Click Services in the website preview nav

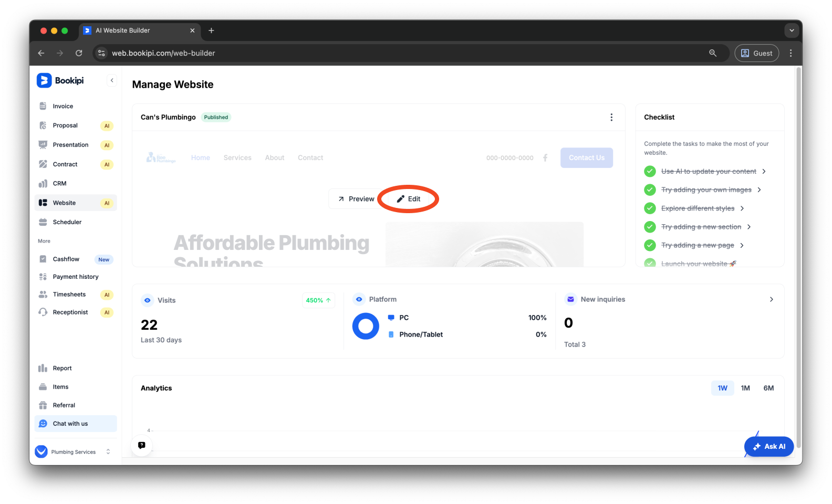coord(237,157)
